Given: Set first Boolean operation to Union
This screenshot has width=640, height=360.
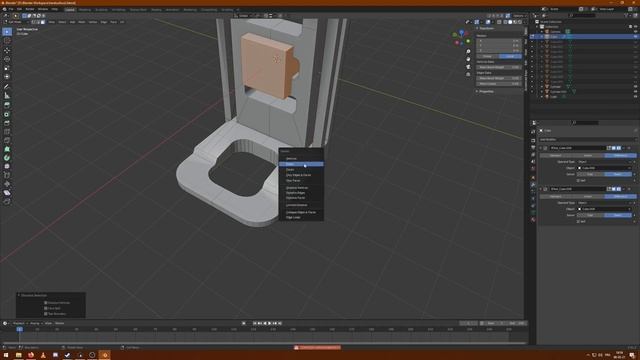Looking at the screenshot, I should point(588,156).
